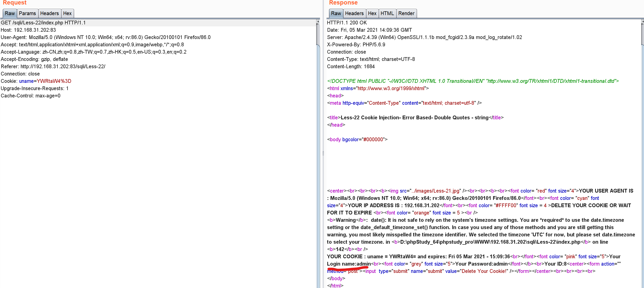644x288 pixels.
Task: Click the Content-Length: 1684 line
Action: [351, 66]
